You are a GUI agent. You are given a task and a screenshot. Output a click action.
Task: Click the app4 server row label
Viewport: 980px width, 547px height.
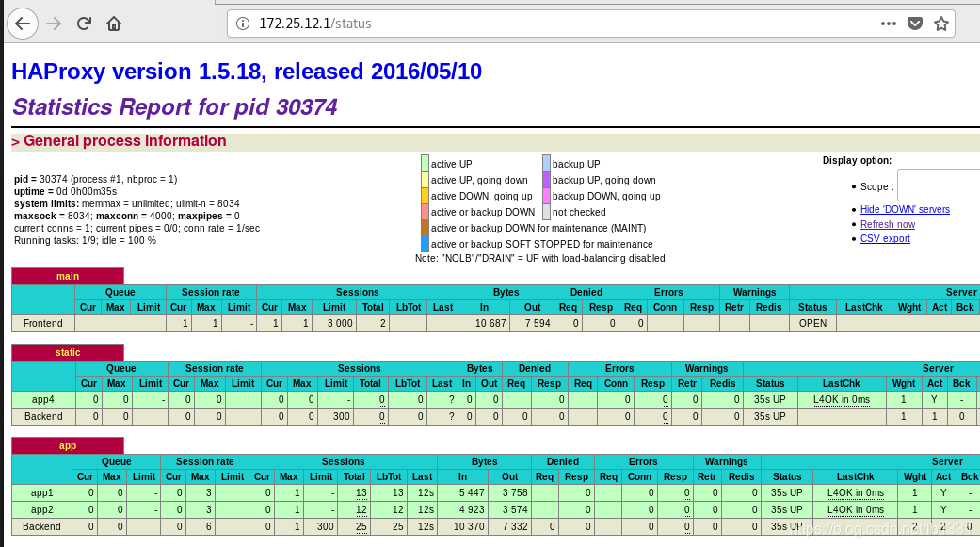click(x=43, y=399)
